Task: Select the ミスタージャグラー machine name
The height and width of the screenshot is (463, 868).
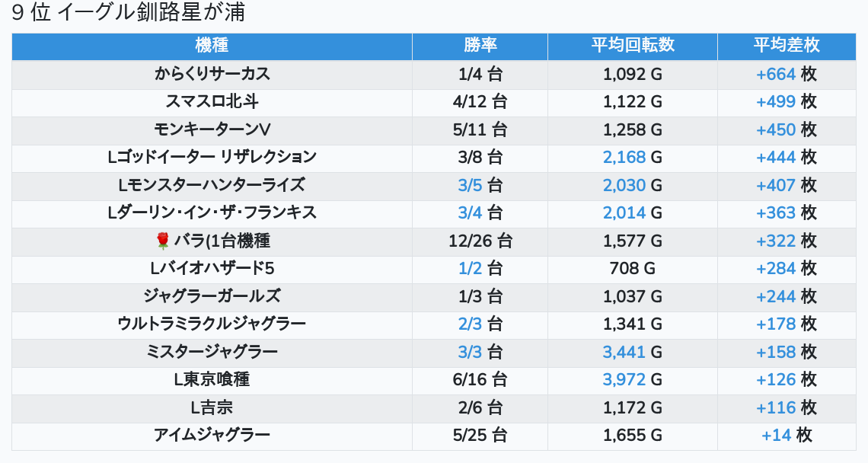Action: 212,352
